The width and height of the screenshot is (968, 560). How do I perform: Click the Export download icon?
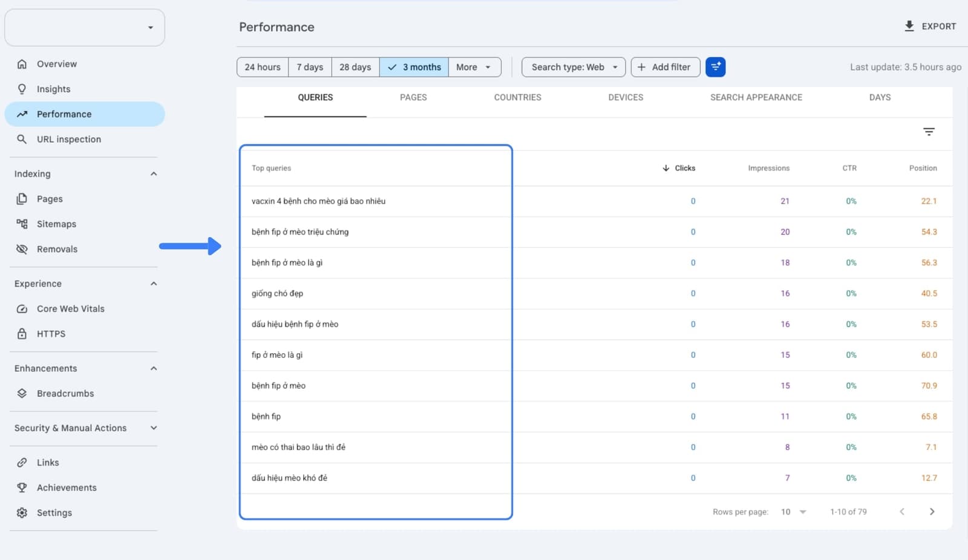[x=909, y=26]
